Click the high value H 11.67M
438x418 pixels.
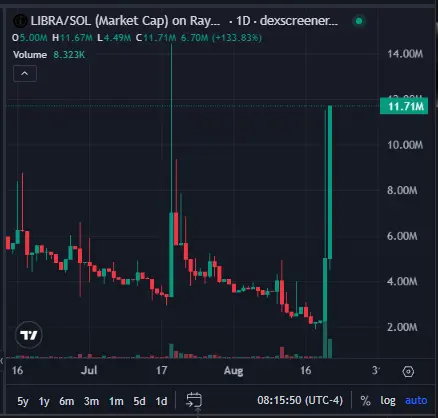tap(72, 38)
